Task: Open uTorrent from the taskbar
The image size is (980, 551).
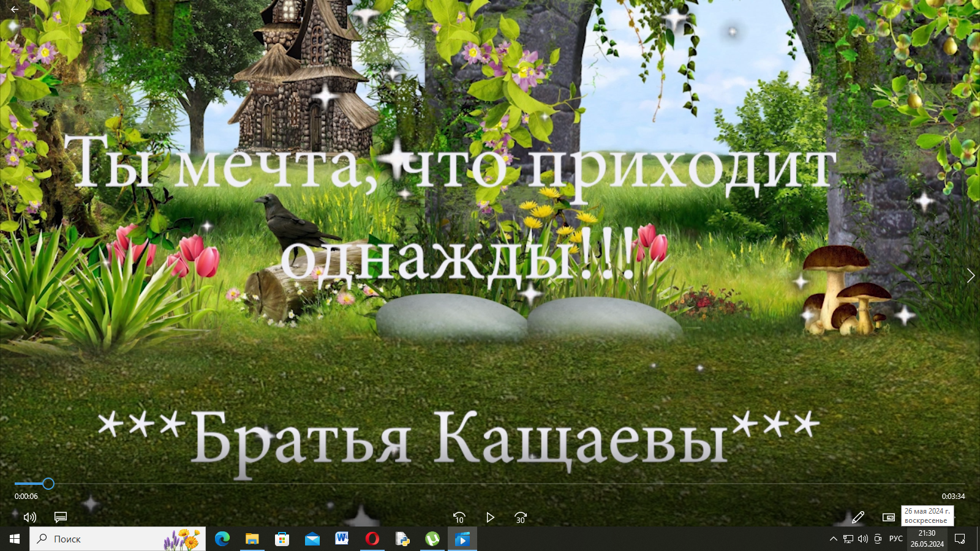Action: pos(432,539)
